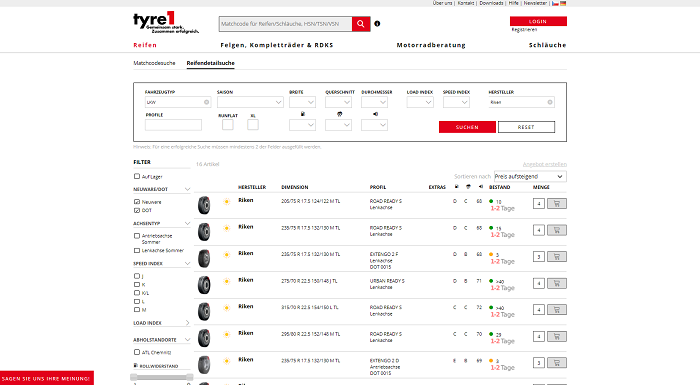Screen dimensions: 700x385
Task: Click the tyre1 logo
Action: [x=166, y=22]
